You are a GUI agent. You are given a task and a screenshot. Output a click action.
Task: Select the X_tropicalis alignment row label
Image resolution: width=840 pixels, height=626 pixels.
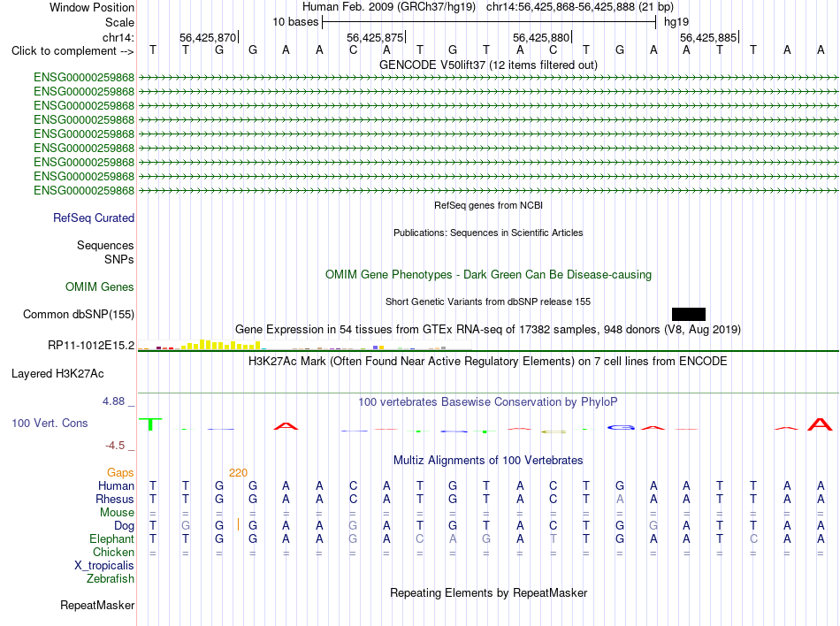click(104, 566)
